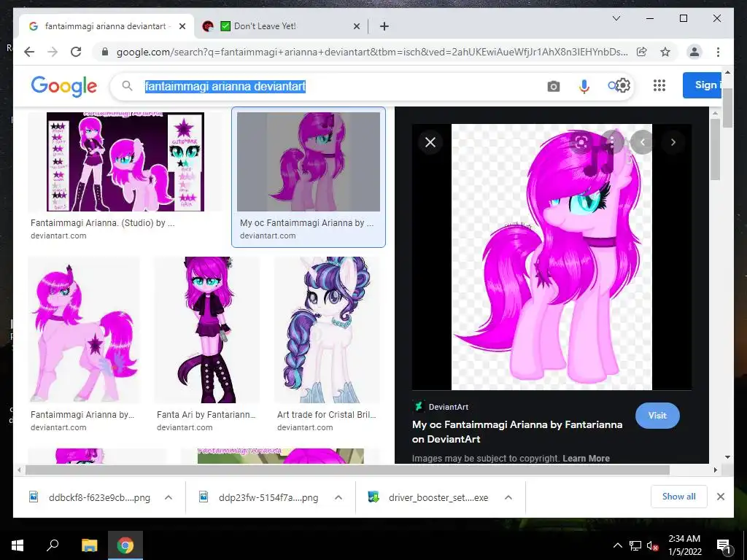Open the muted volume tray icon
The height and width of the screenshot is (560, 747).
[x=653, y=545]
